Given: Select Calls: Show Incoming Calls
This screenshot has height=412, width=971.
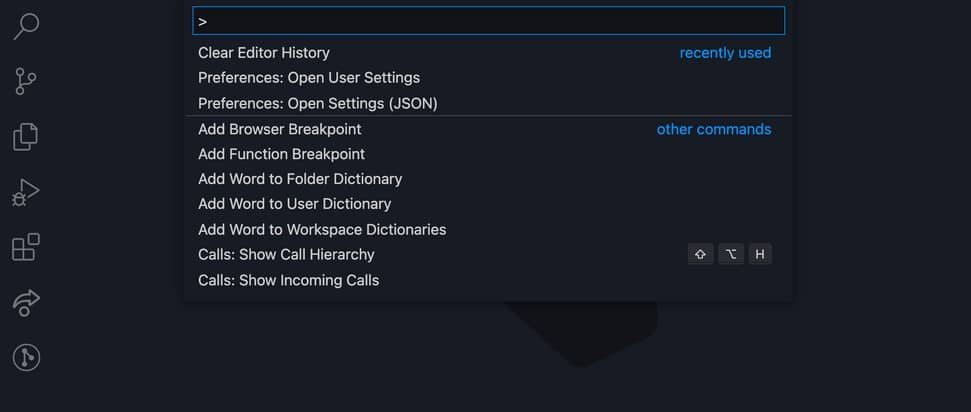Looking at the screenshot, I should (x=288, y=280).
